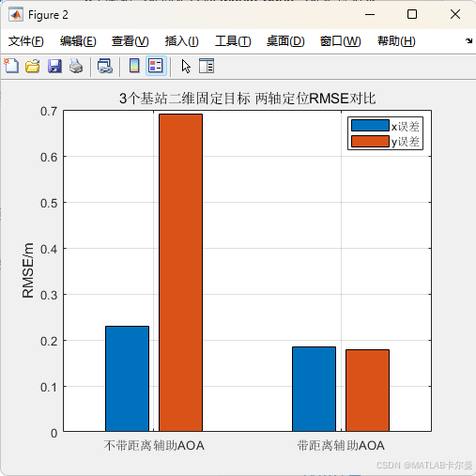
Task: Select blue bar of 不带距离辅助AOA group
Action: tap(127, 378)
